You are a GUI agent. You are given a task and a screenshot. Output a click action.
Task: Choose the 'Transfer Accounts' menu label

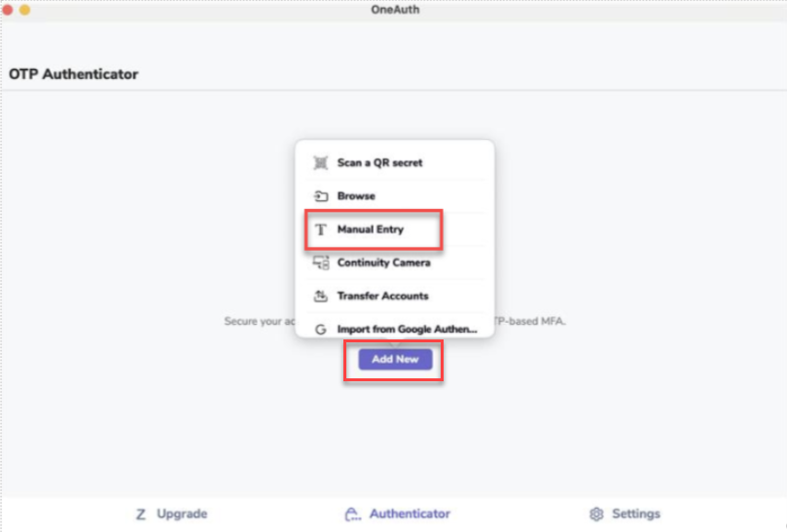(382, 296)
